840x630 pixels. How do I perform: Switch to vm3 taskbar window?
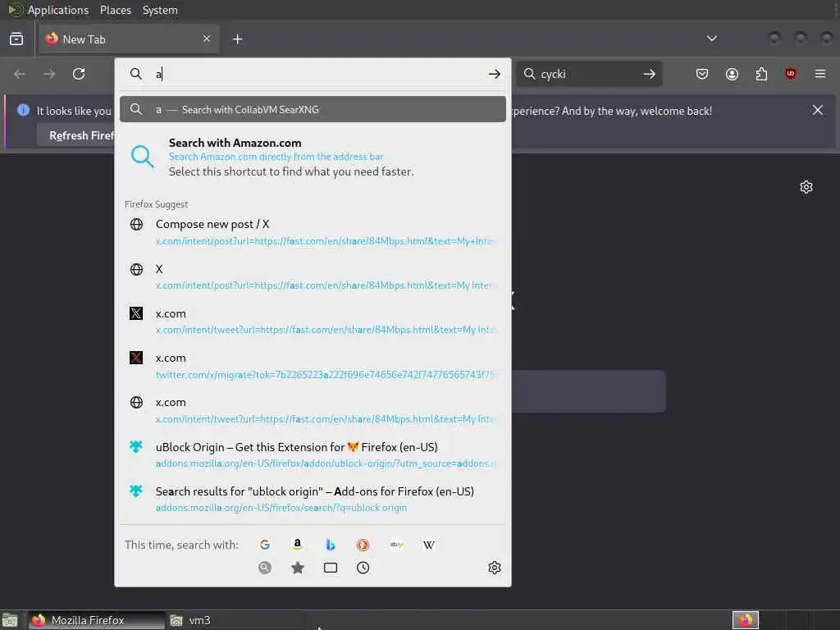[x=235, y=620]
